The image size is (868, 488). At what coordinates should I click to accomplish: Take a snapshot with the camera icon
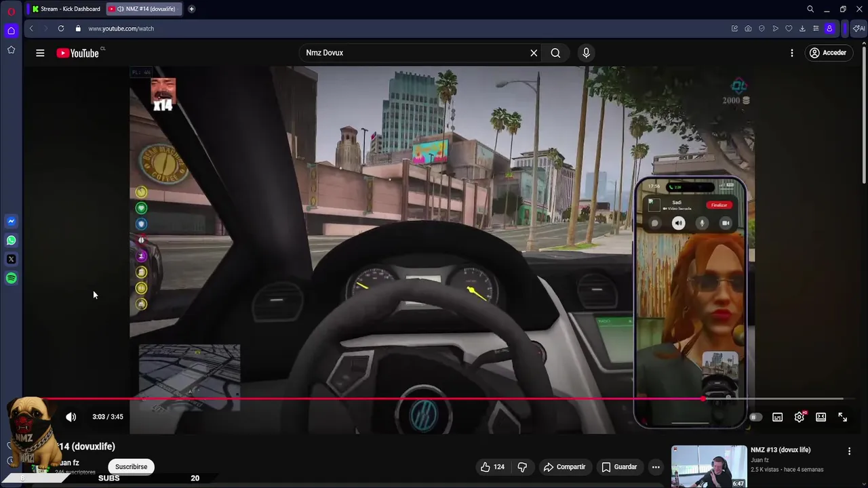(x=748, y=28)
